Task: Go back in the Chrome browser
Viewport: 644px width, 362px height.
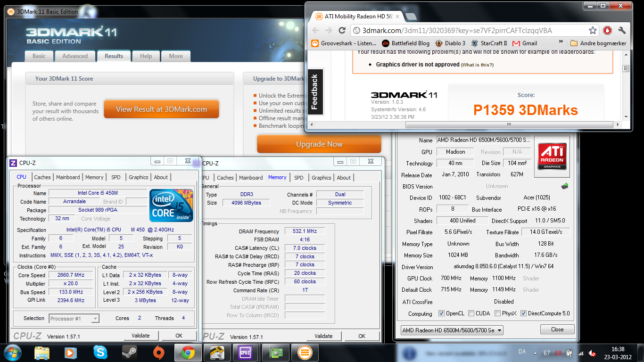Action: [x=316, y=31]
